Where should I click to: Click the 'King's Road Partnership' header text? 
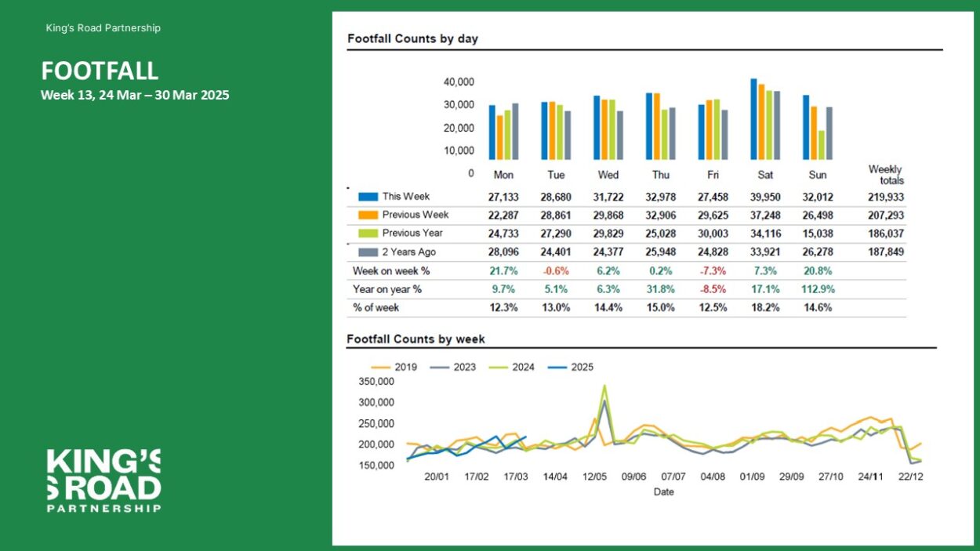point(103,28)
